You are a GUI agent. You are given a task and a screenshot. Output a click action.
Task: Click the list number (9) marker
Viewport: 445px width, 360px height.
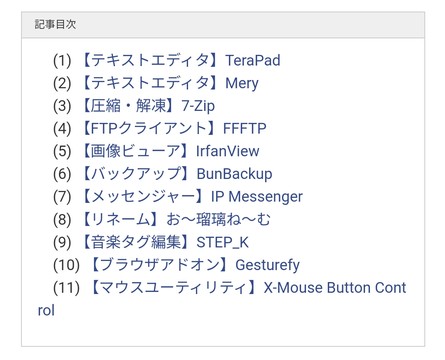62,242
